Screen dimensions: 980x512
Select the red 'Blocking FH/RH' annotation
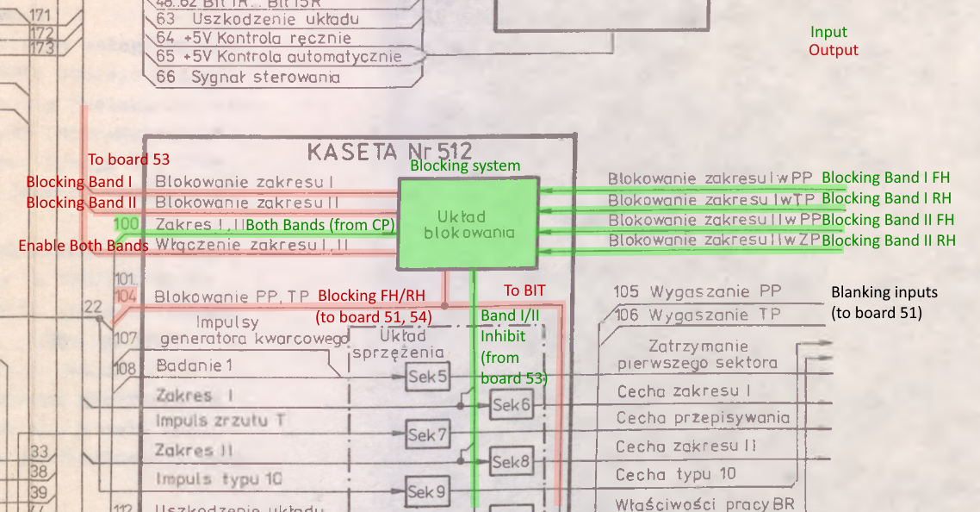coord(371,296)
